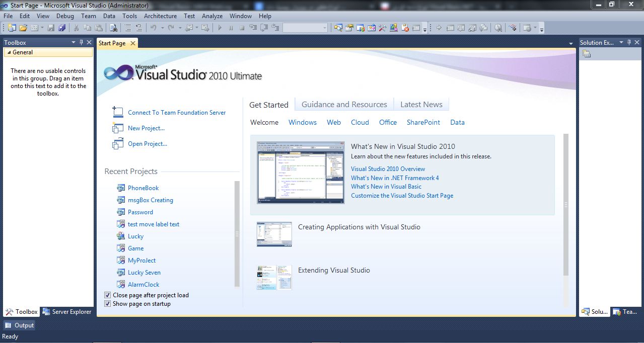Viewport: 644px width, 343px height.
Task: Open Customize the Visual Studio Start Page link
Action: pos(402,196)
